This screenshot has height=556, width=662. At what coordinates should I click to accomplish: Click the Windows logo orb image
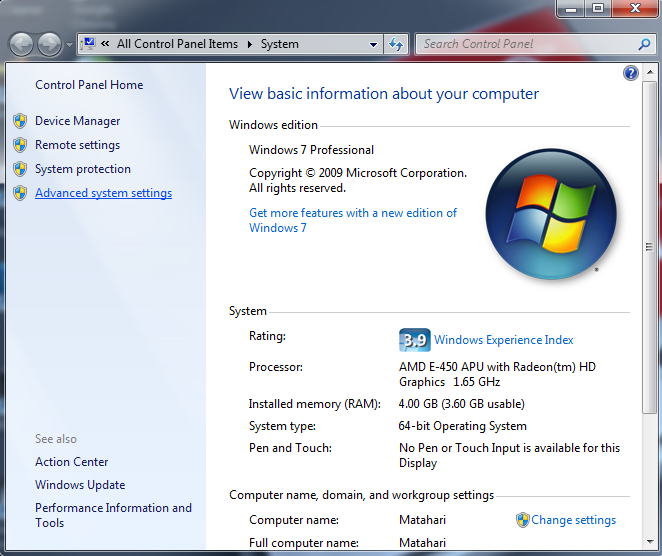tap(551, 214)
